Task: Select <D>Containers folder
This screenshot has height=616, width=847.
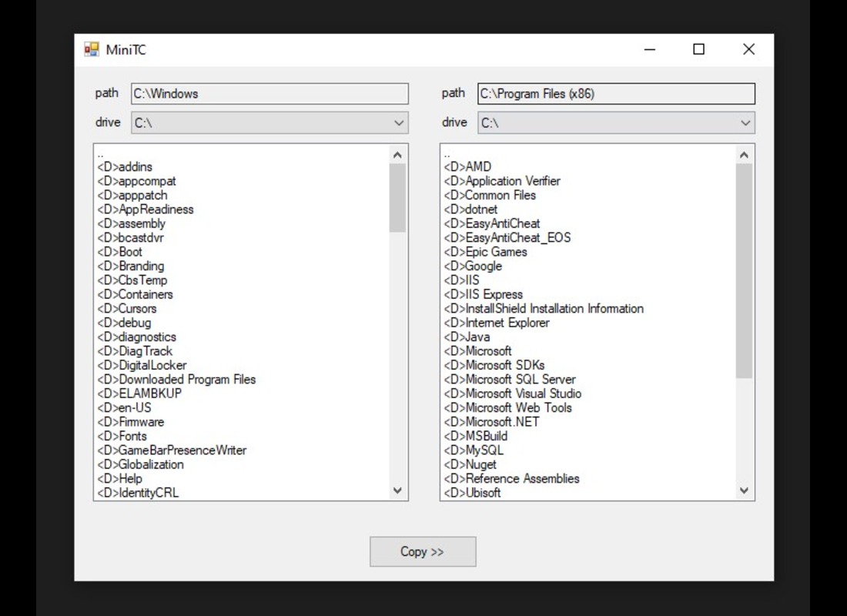Action: 135,294
